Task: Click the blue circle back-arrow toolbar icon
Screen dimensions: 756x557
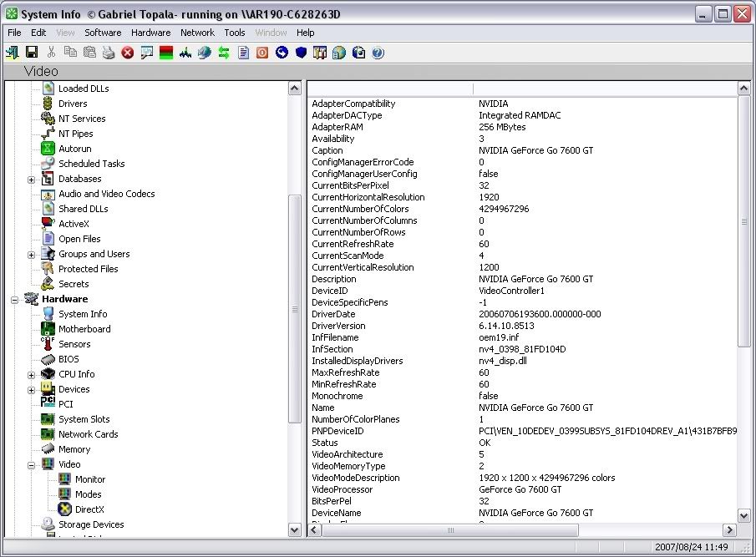Action: pyautogui.click(x=282, y=53)
